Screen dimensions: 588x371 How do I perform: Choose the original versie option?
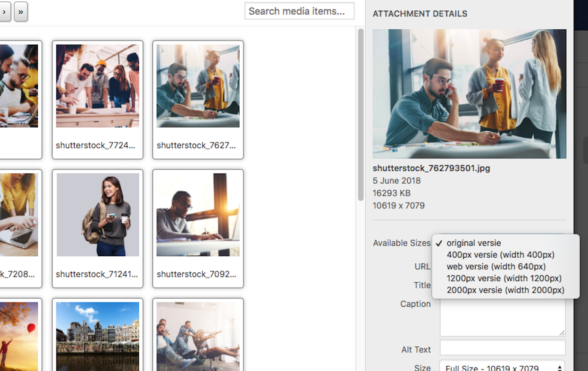(x=474, y=243)
